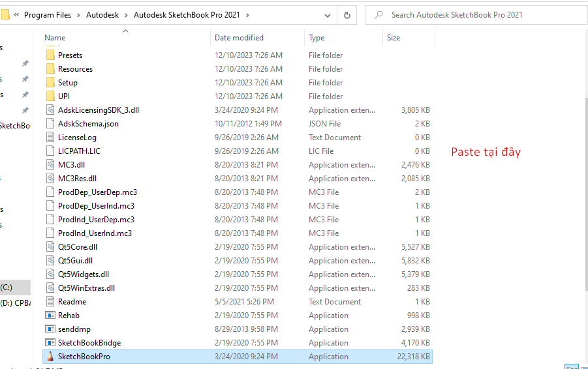Click the ProdInd_UserInd.mc3 file icon
Screen dimensions: 588x369
point(50,233)
